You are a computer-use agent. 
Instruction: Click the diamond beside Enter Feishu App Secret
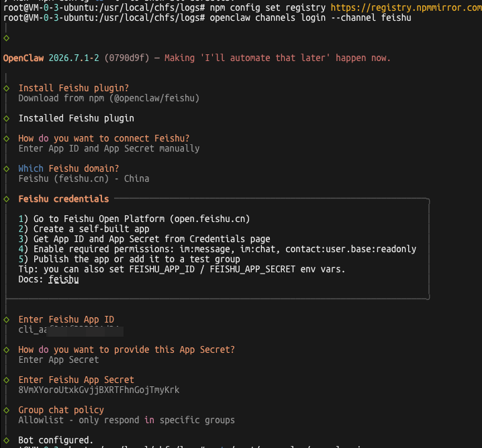(7, 380)
